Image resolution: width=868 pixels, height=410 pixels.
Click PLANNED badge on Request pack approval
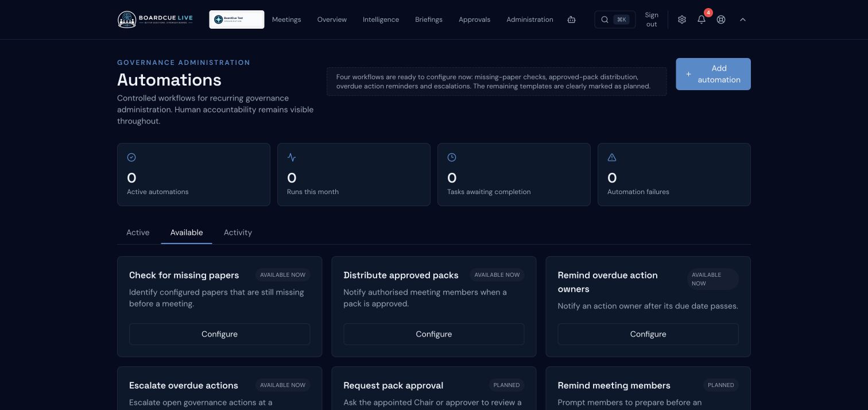[507, 385]
